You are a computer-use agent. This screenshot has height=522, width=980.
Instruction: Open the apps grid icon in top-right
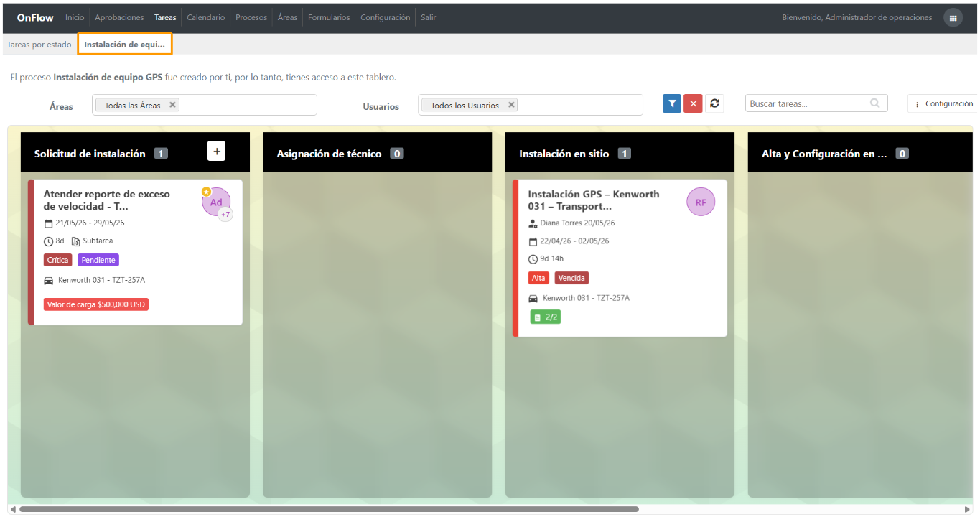[x=953, y=18]
